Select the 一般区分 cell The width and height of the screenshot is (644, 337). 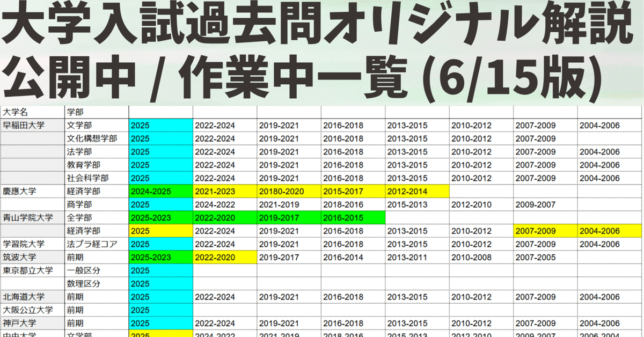(97, 270)
